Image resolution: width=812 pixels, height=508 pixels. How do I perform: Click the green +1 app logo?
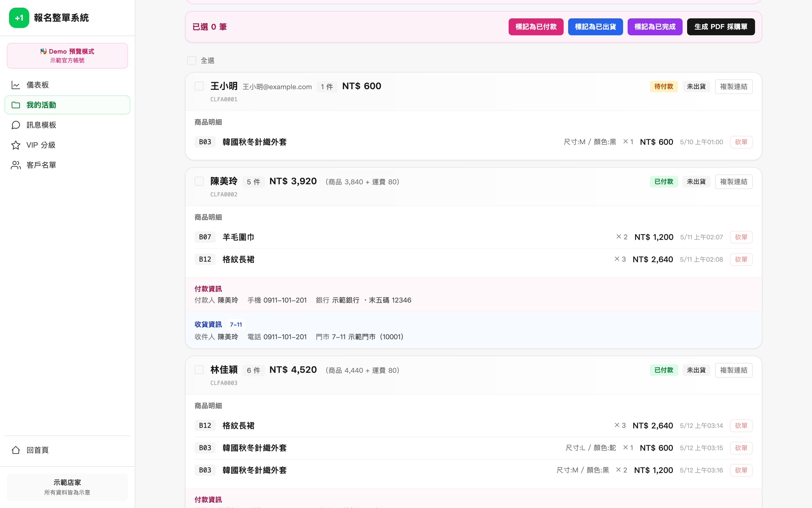[19, 18]
